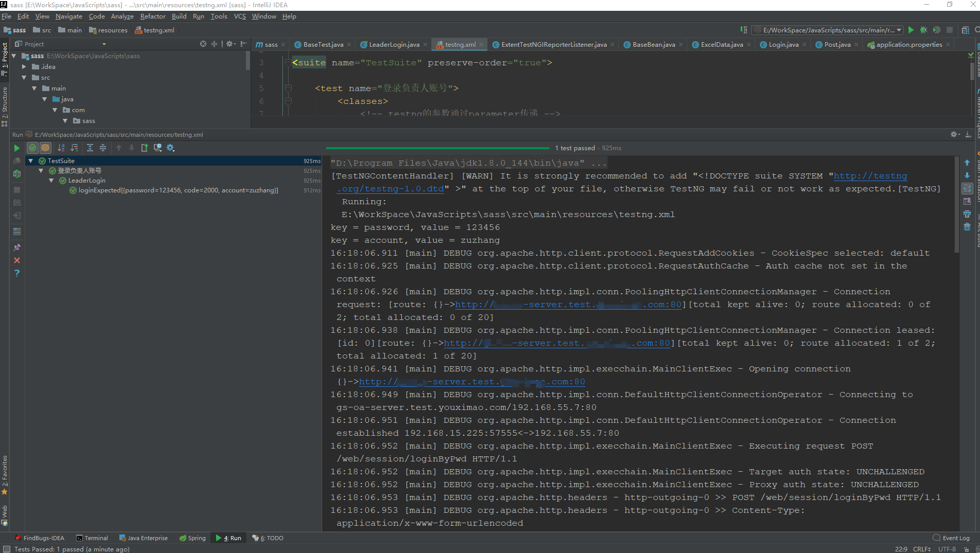
Task: Open test runner settings gear dropdown
Action: coord(171,148)
